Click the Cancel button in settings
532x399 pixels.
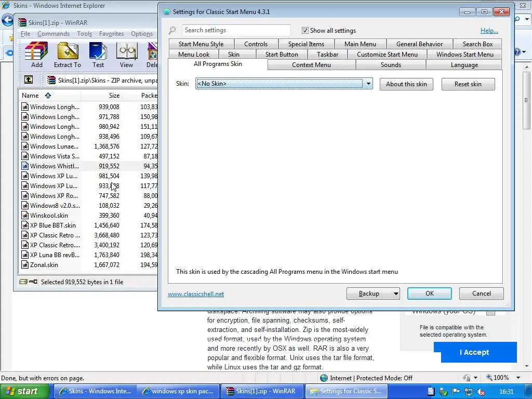pyautogui.click(x=481, y=294)
